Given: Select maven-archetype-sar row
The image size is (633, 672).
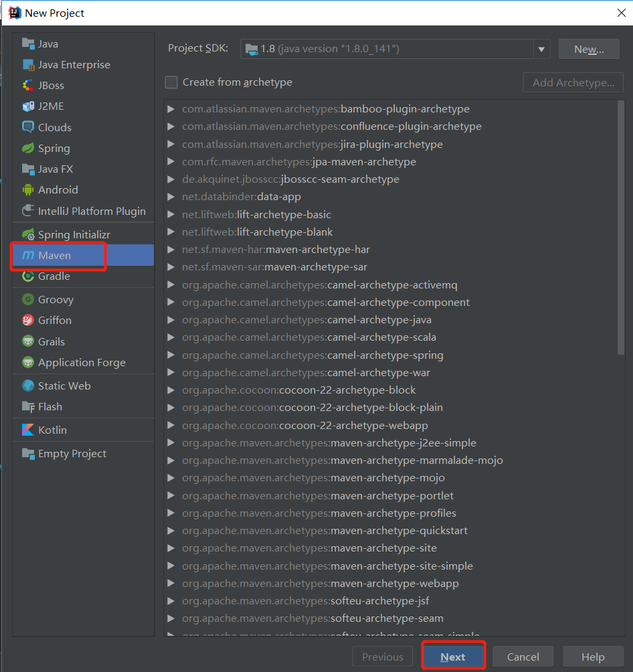Looking at the screenshot, I should pyautogui.click(x=390, y=267).
